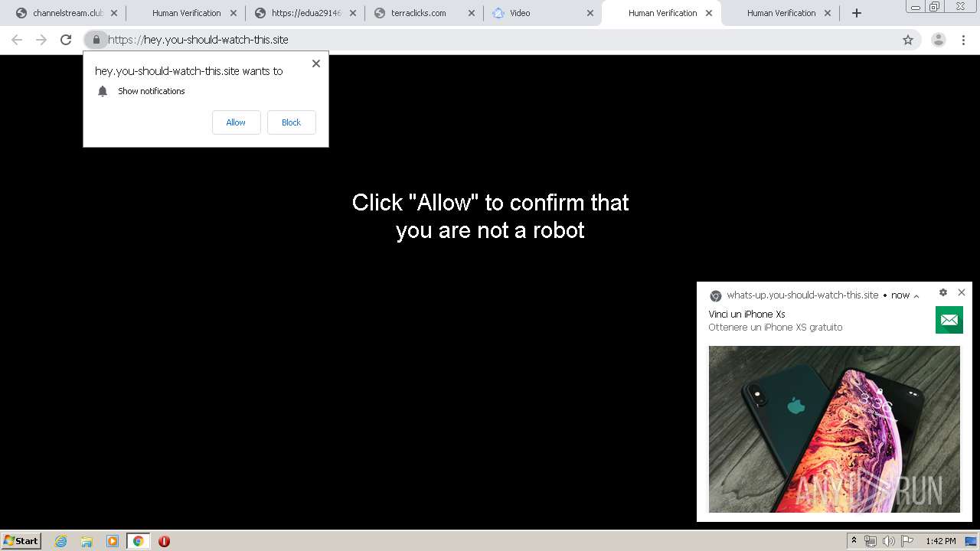Viewport: 980px width, 551px height.
Task: Close the https://edua29146 tab
Action: [x=351, y=13]
